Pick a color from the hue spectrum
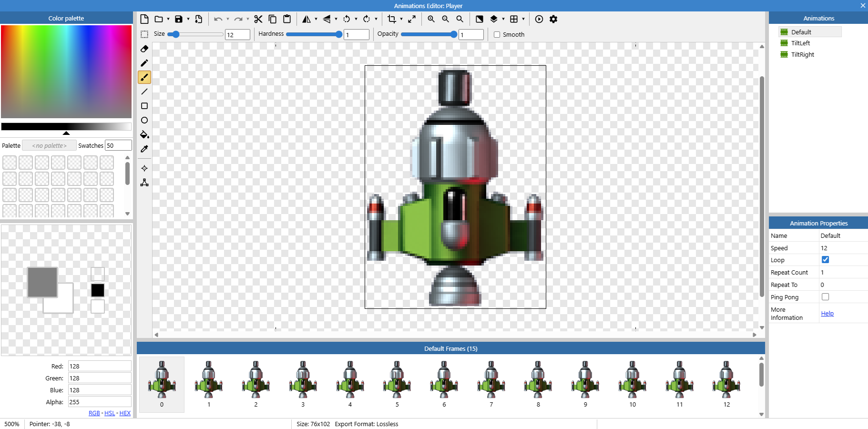This screenshot has width=868, height=429. pos(66,71)
